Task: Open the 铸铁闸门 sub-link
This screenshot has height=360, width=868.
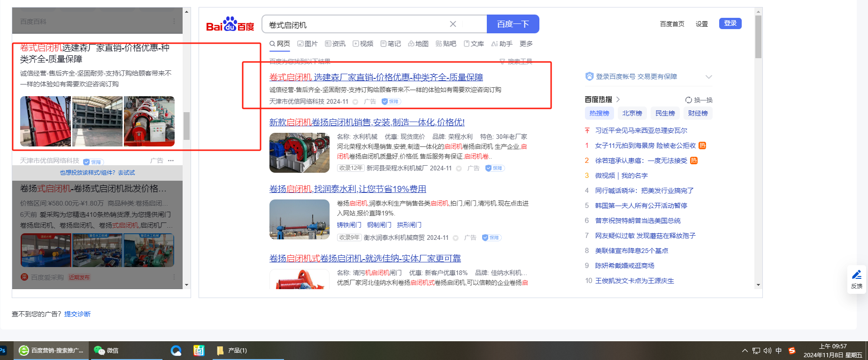Action: 349,225
